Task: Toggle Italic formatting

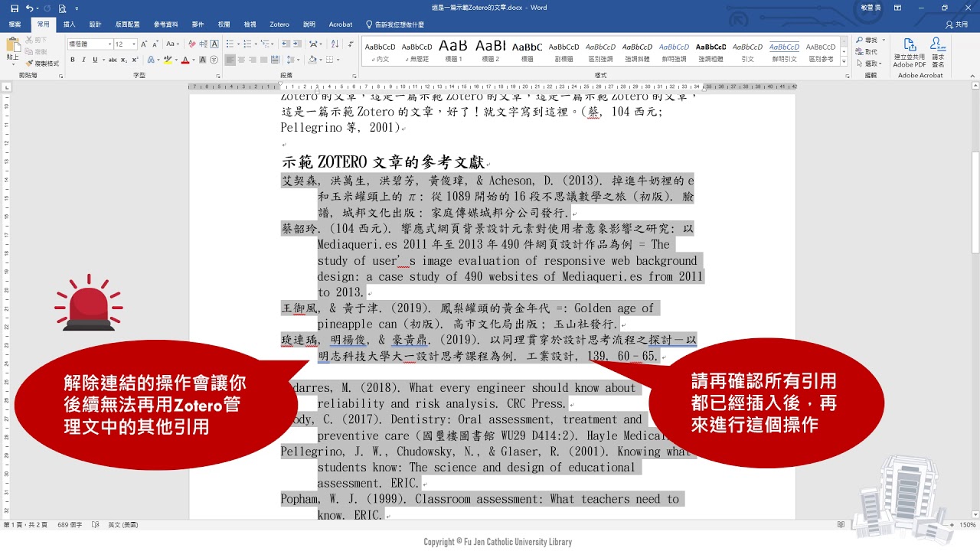Action: pyautogui.click(x=83, y=60)
